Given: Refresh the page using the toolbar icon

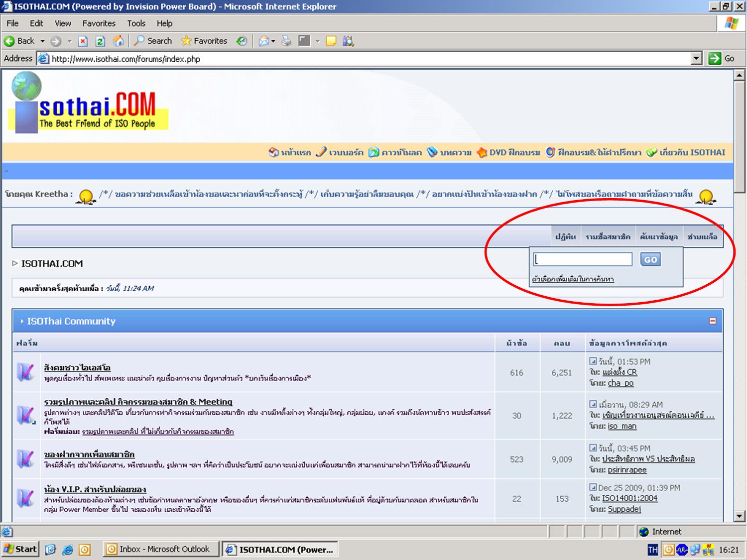Looking at the screenshot, I should (x=100, y=41).
